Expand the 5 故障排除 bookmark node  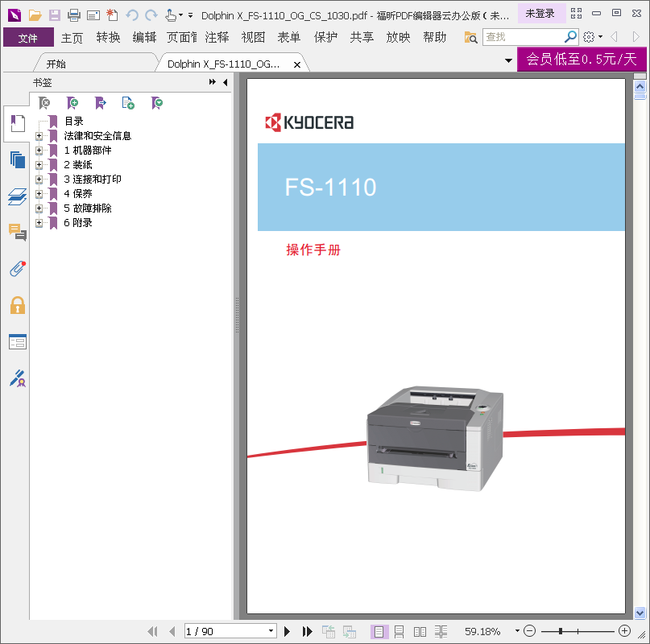[39, 208]
